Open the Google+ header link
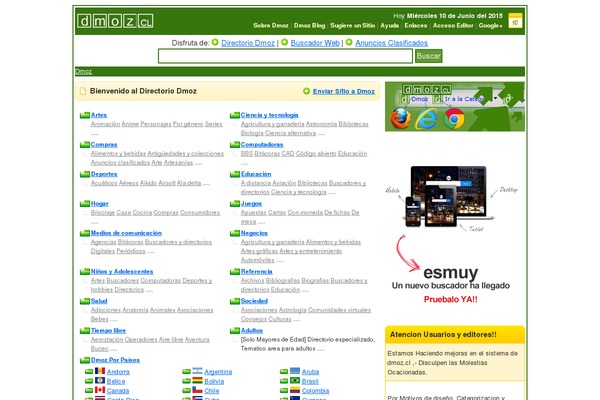Image resolution: width=600 pixels, height=400 pixels. (490, 25)
